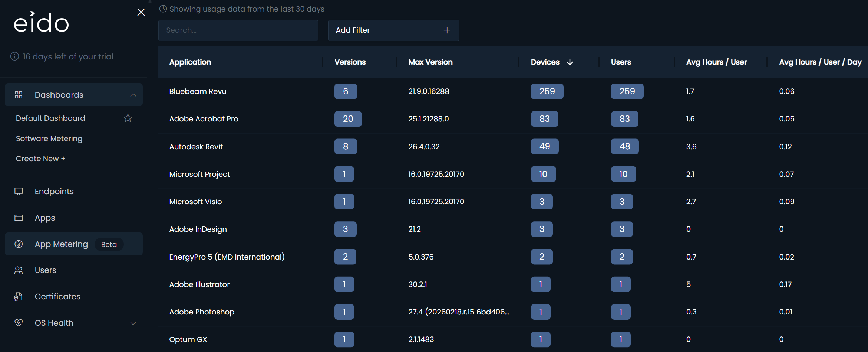Click the Users people icon

[19, 270]
